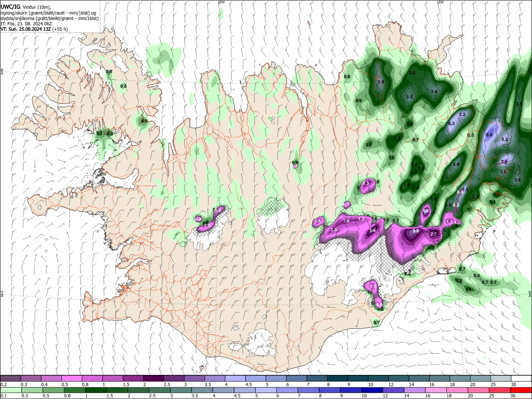Click the 6.3 precipitation value on the map
Screen dimensions: 532x399
[x=451, y=123]
